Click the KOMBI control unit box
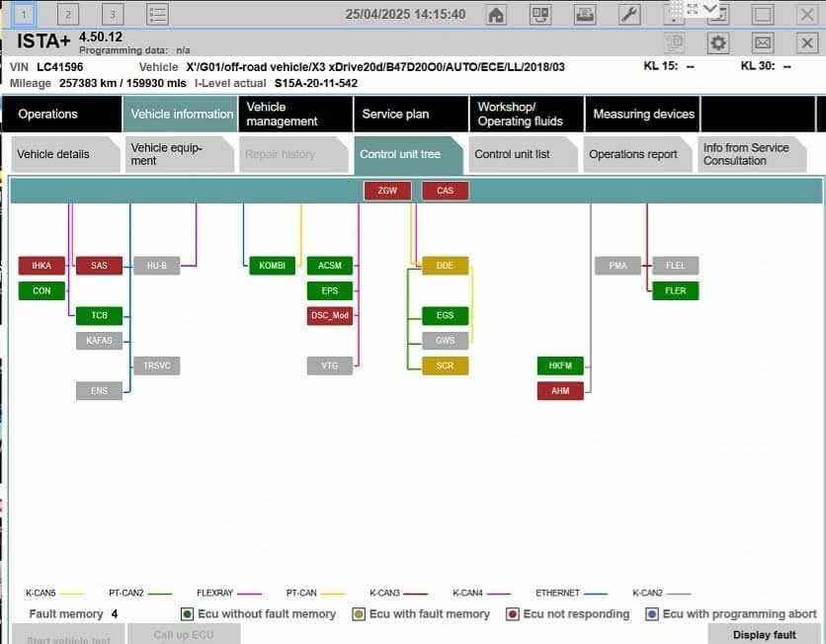 pyautogui.click(x=272, y=266)
